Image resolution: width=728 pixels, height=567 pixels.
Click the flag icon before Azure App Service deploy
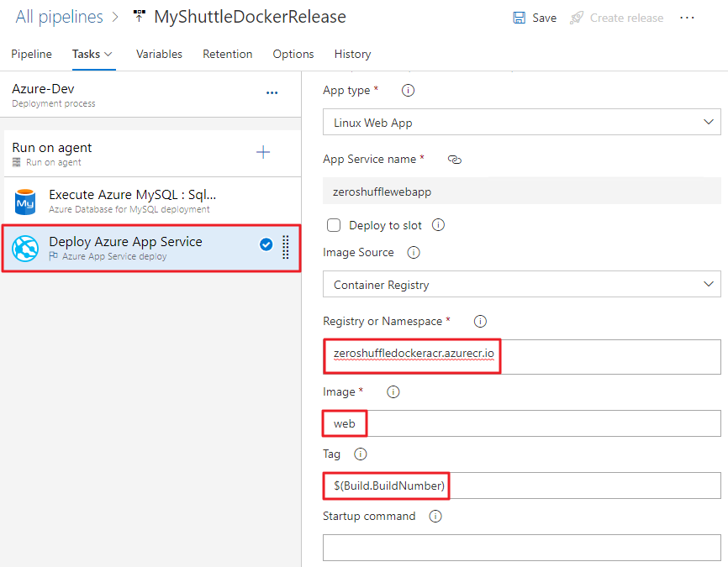54,256
